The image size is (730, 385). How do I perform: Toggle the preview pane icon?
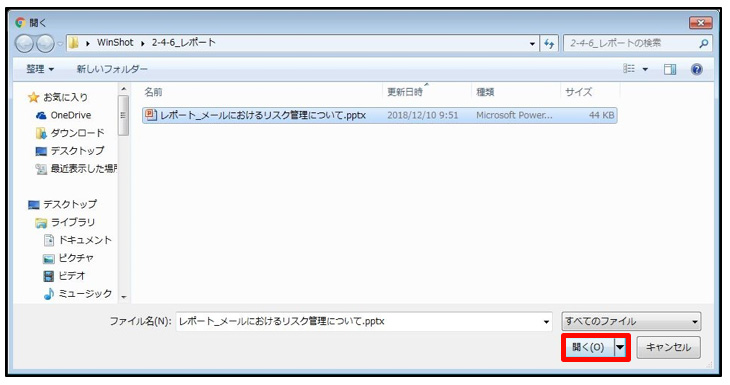(670, 69)
